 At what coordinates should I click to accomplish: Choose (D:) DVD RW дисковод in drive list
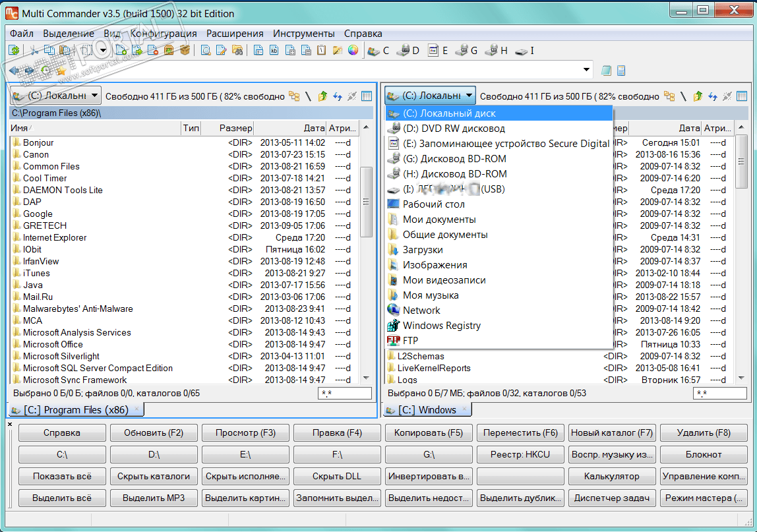[x=499, y=129]
